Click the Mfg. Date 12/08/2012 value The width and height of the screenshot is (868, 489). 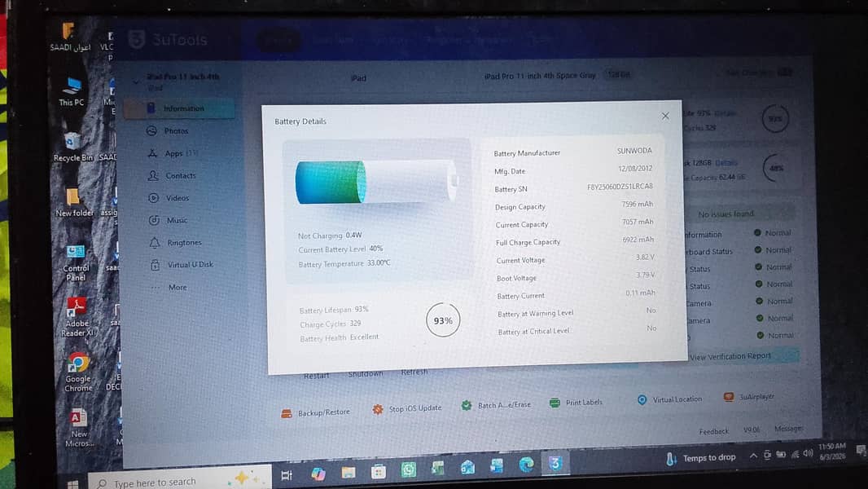(635, 169)
